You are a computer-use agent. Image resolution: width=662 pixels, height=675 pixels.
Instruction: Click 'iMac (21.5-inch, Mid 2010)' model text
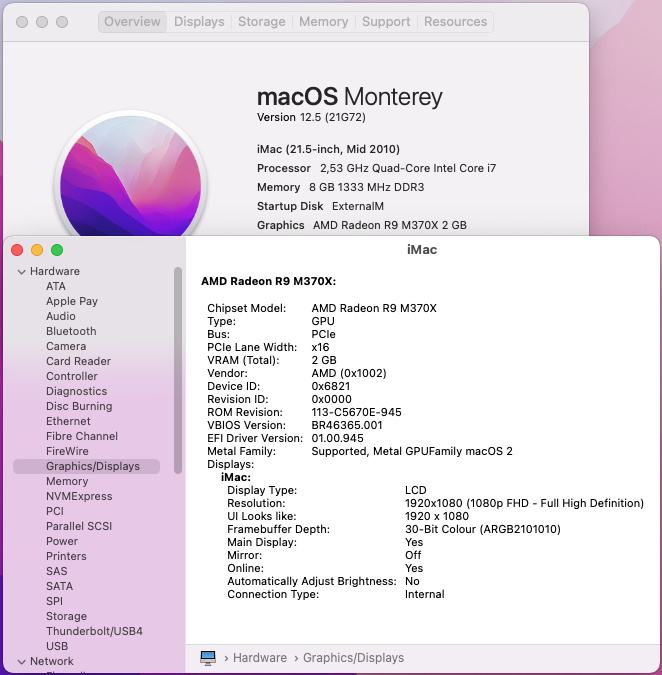point(328,149)
